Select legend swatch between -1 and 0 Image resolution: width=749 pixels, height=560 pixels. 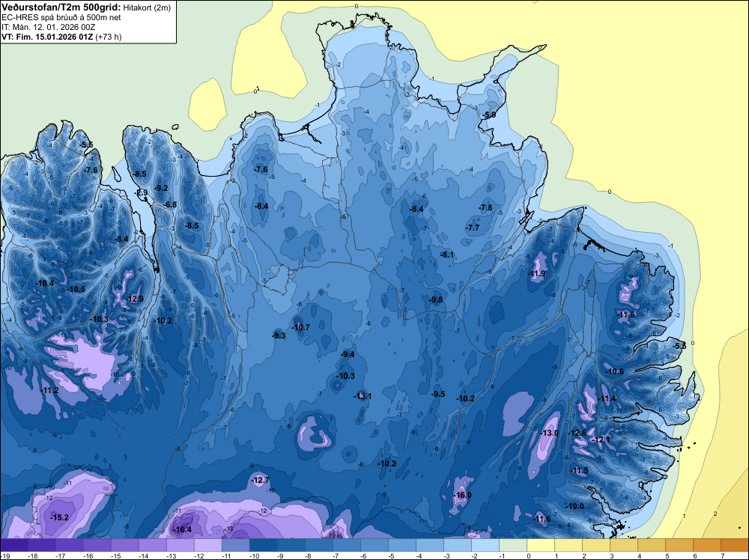(513, 545)
